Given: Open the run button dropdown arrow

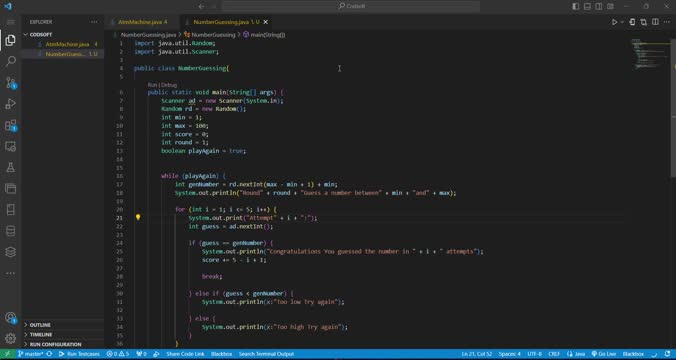Looking at the screenshot, I should tap(622, 22).
